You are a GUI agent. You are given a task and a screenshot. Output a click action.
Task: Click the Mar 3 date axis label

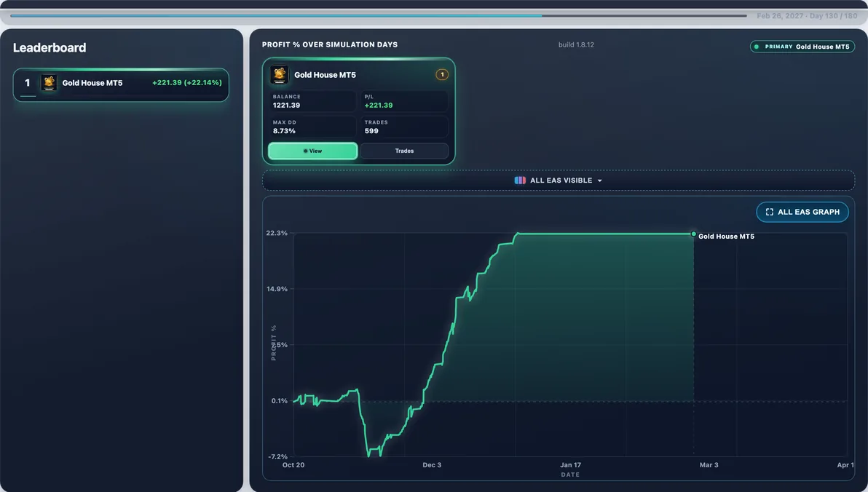coord(709,465)
